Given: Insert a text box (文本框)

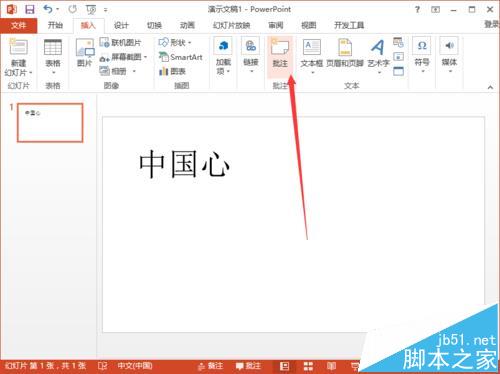Looking at the screenshot, I should [x=312, y=56].
